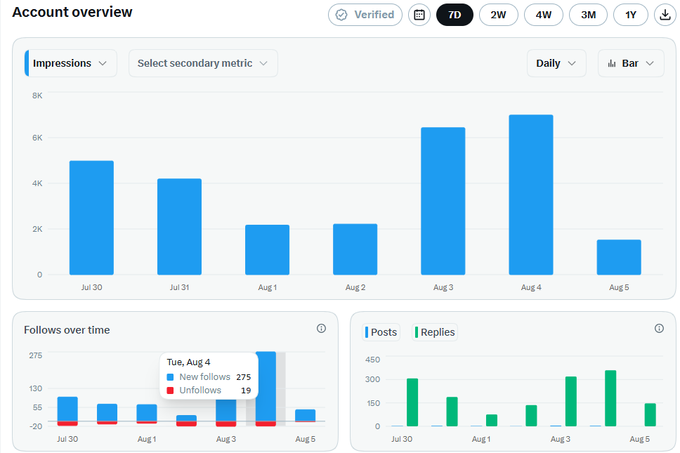Switch to the 3M time range
Screen dimensions: 680x453
click(x=588, y=15)
